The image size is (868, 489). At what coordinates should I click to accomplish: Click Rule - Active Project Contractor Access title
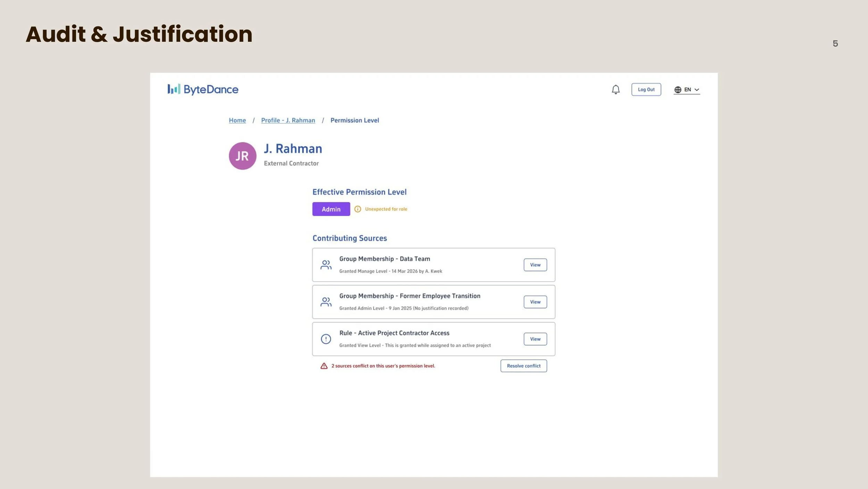coord(394,333)
